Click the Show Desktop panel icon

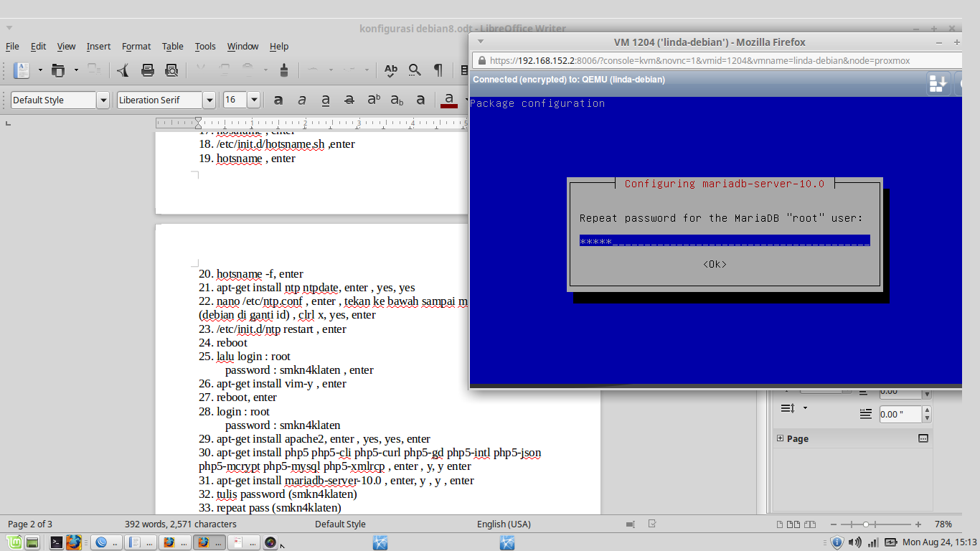pos(32,542)
